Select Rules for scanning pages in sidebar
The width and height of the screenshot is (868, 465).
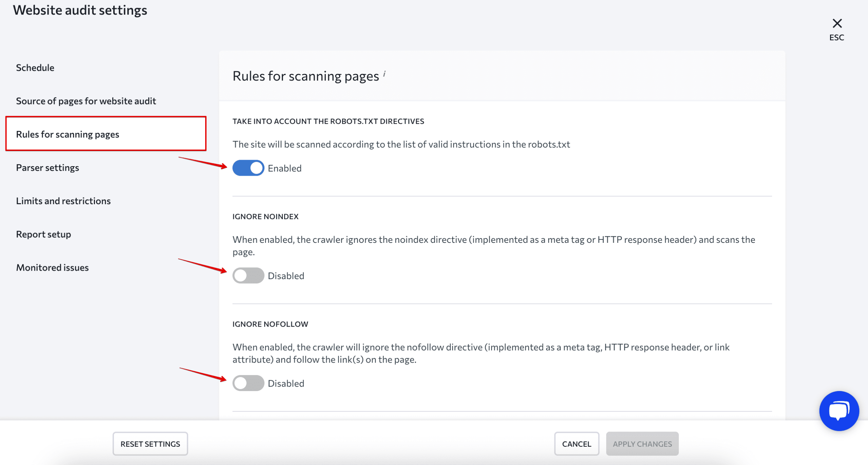tap(106, 134)
